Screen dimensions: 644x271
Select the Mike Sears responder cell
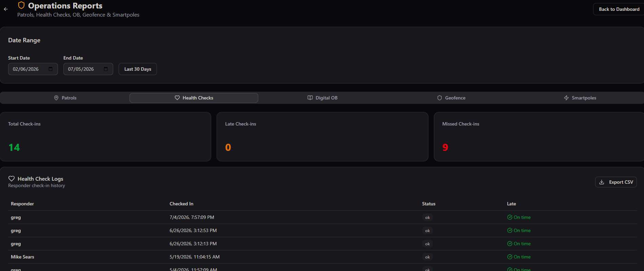[x=22, y=257]
